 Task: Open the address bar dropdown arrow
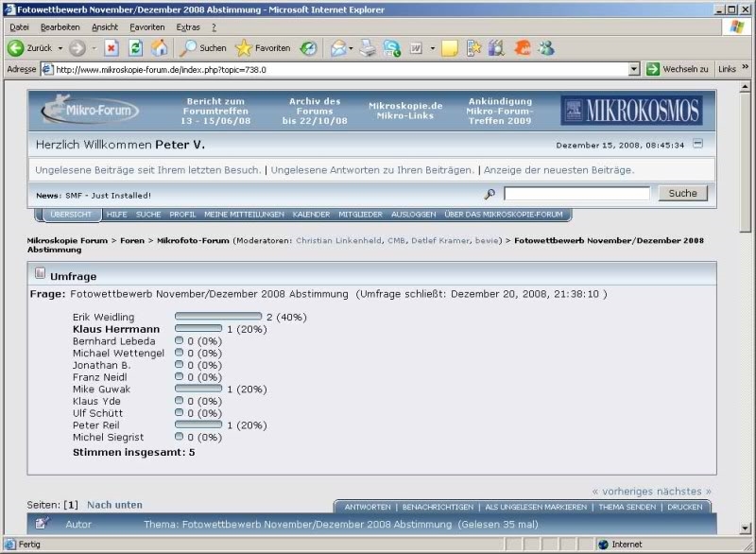pyautogui.click(x=634, y=69)
